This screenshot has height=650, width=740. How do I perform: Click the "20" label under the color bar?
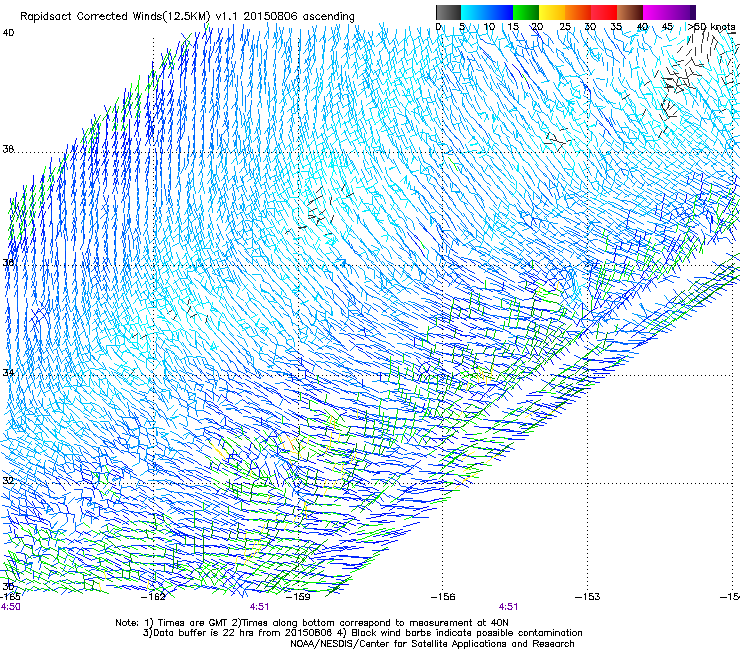[538, 26]
